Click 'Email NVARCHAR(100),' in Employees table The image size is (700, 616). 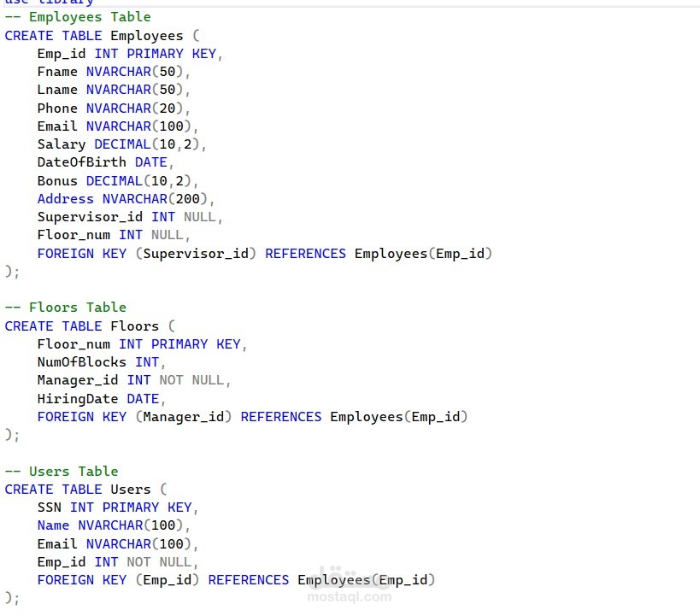[x=118, y=126]
